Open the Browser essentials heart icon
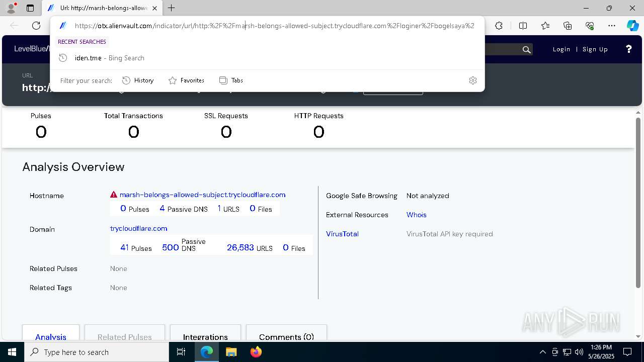 pyautogui.click(x=590, y=26)
